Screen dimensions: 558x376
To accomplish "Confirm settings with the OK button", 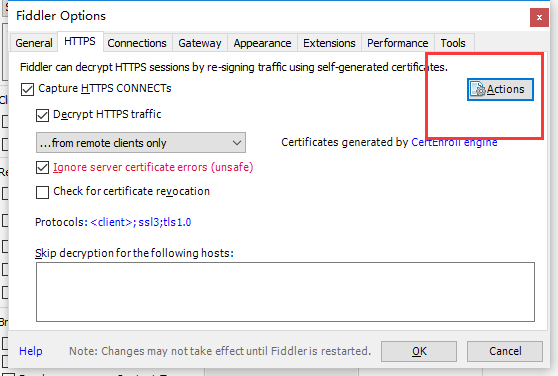I will 419,351.
